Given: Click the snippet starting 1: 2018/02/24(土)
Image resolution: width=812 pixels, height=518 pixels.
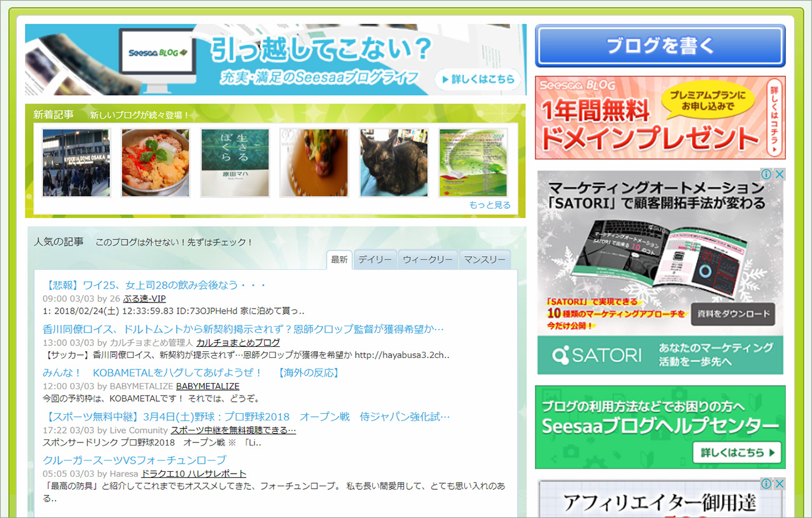Looking at the screenshot, I should click(174, 311).
